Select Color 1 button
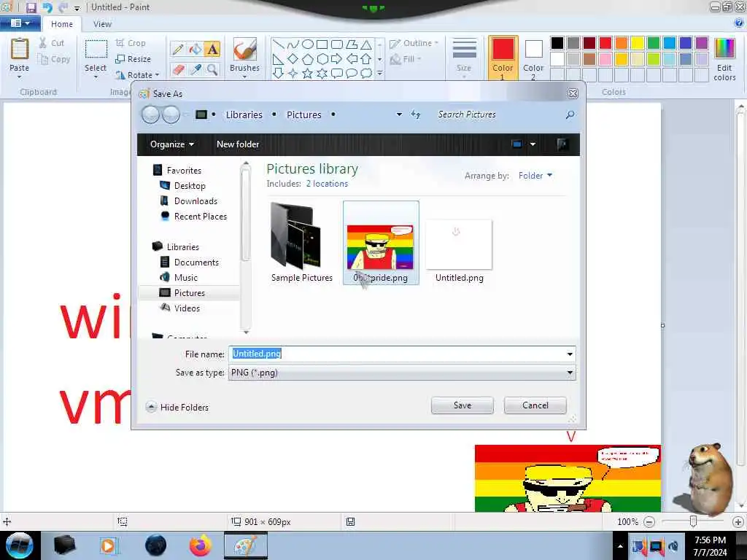747x560 pixels. coord(503,58)
